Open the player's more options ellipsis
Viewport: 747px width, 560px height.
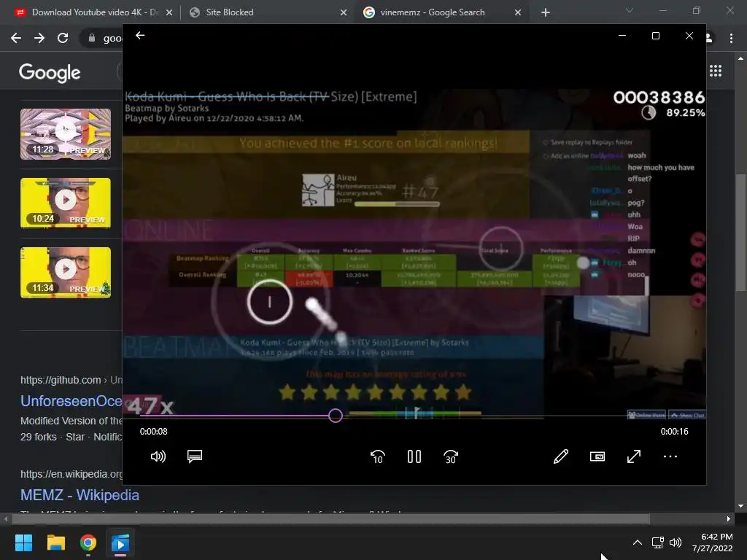pyautogui.click(x=670, y=456)
